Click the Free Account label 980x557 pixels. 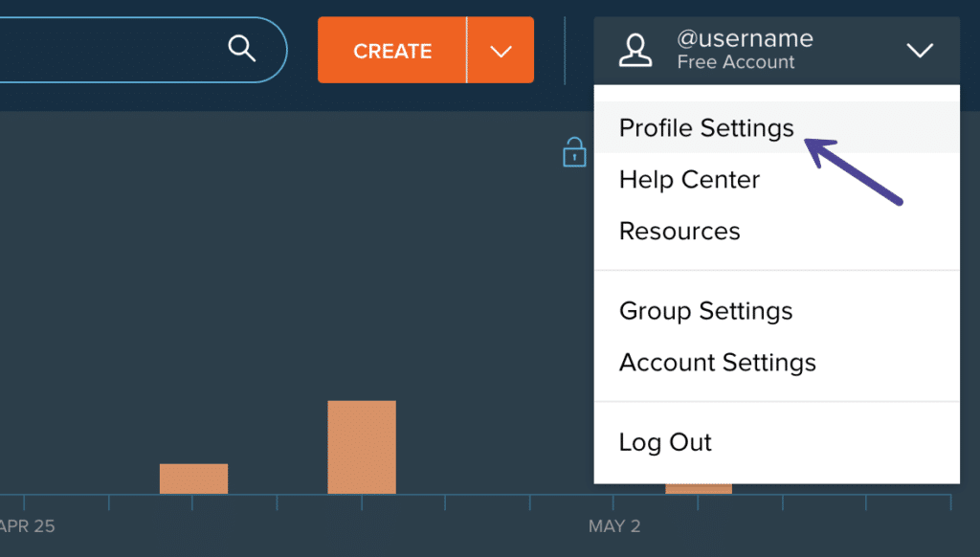click(x=736, y=62)
